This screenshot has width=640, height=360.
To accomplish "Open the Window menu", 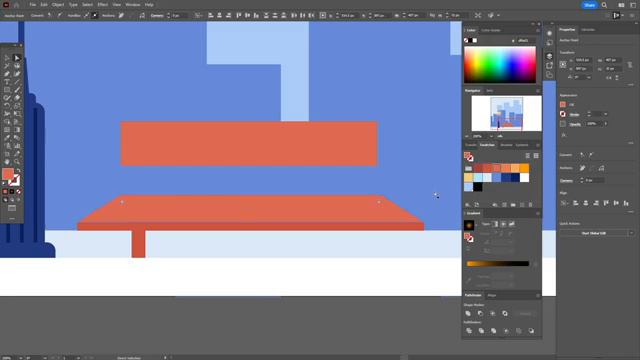I will point(133,5).
